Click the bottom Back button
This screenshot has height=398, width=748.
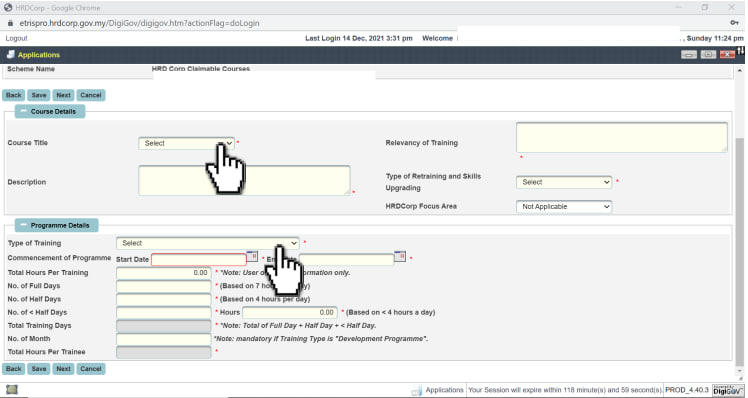tap(14, 368)
